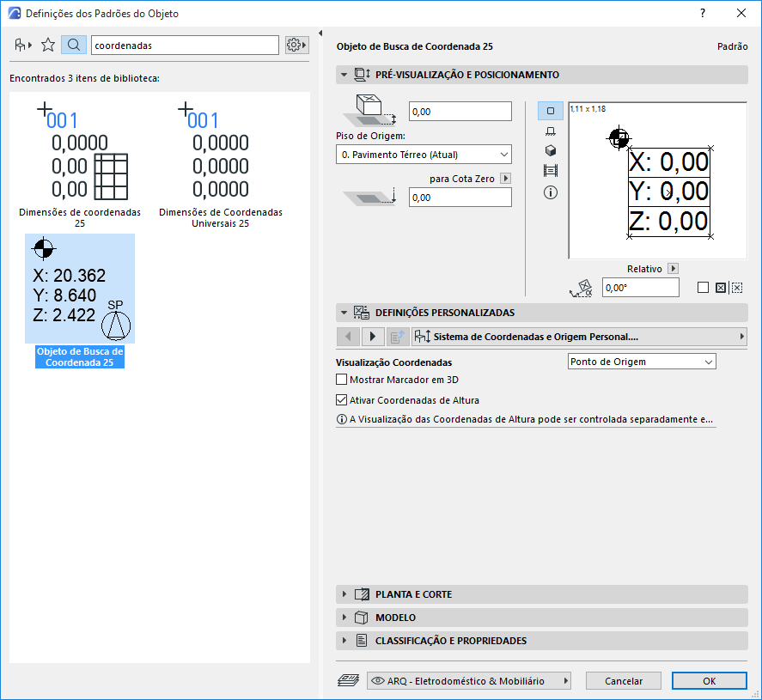The width and height of the screenshot is (762, 700).
Task: Open library settings gear menu
Action: pos(296,46)
